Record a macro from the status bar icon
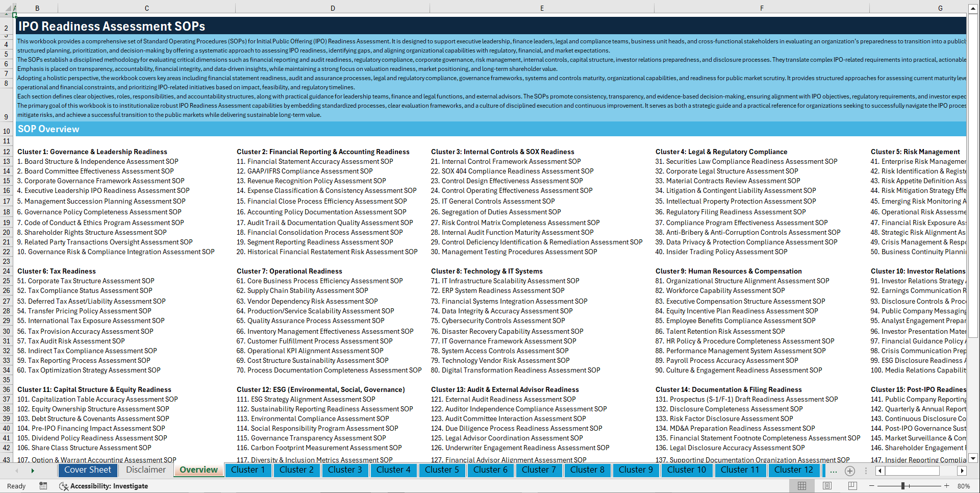 (x=43, y=486)
